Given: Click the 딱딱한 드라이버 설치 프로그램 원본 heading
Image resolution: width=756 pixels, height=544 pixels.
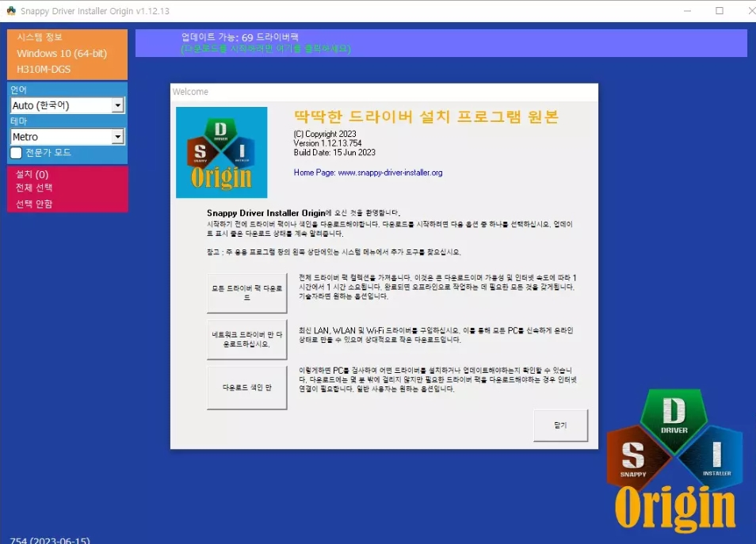Looking at the screenshot, I should tap(426, 116).
